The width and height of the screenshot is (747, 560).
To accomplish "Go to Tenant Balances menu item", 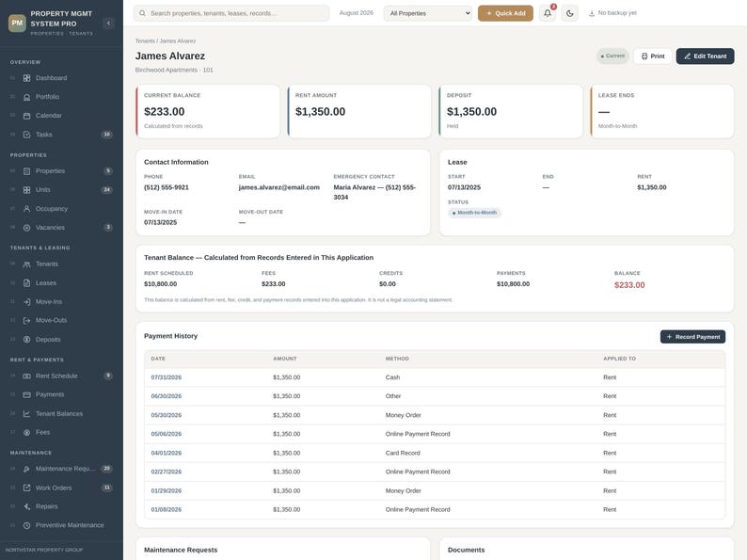I will point(61,414).
